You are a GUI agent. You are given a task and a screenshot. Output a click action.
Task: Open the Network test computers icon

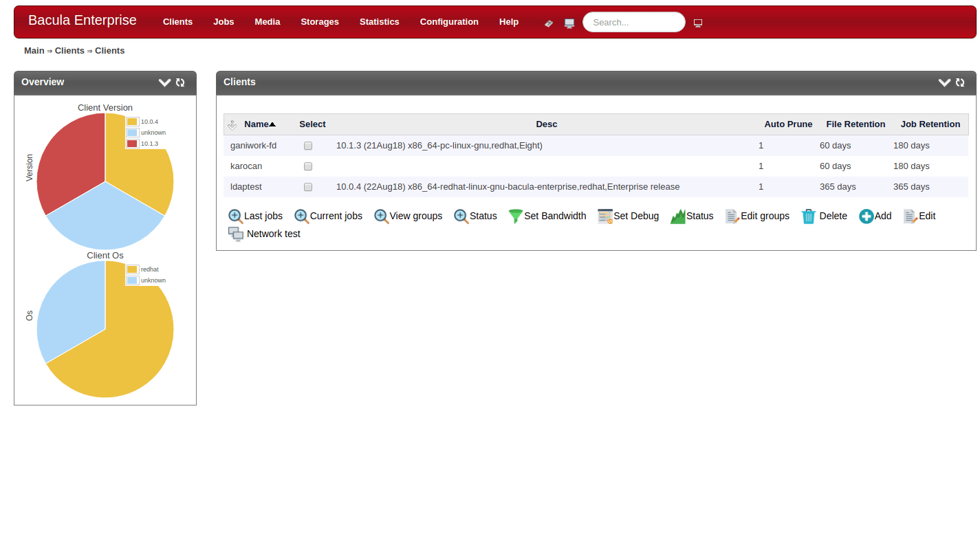pyautogui.click(x=236, y=234)
